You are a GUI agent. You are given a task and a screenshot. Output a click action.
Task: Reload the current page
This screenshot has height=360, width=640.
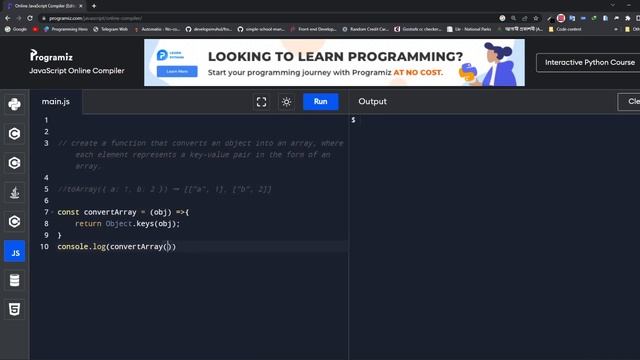click(30, 18)
